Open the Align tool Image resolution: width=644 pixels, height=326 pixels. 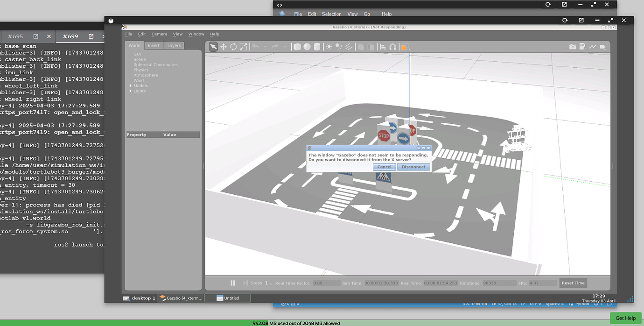click(x=383, y=47)
